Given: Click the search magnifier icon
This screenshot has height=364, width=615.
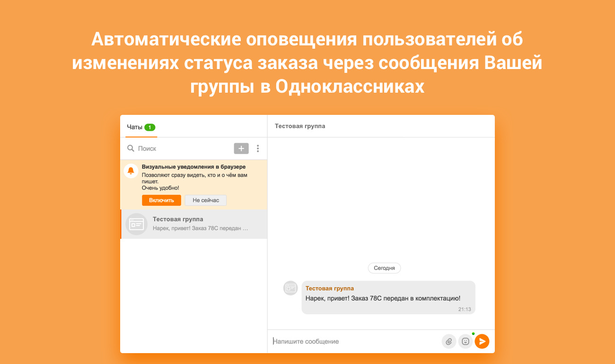Looking at the screenshot, I should click(x=131, y=148).
